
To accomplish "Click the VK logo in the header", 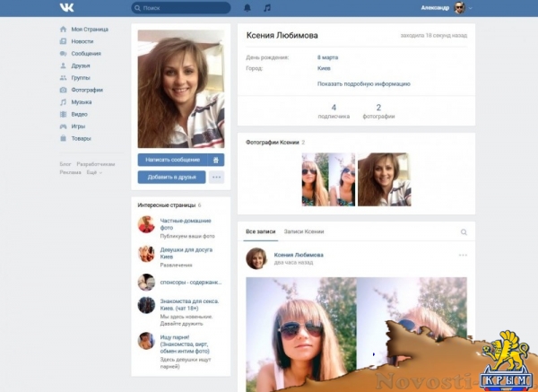I will [x=67, y=8].
